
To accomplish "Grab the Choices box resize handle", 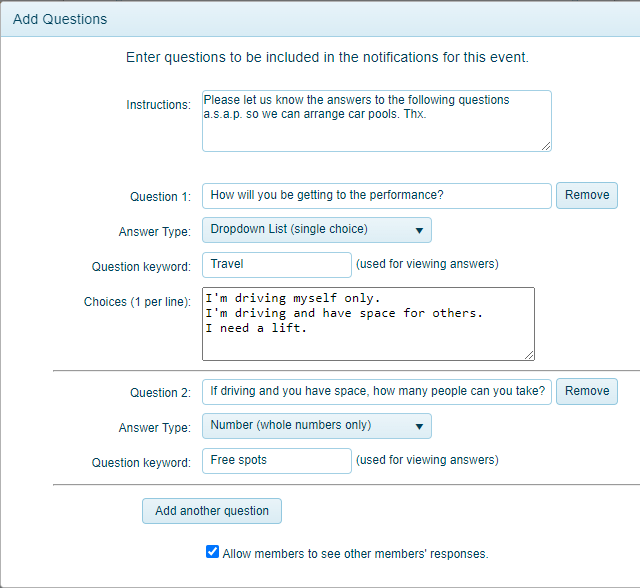I will 529,354.
